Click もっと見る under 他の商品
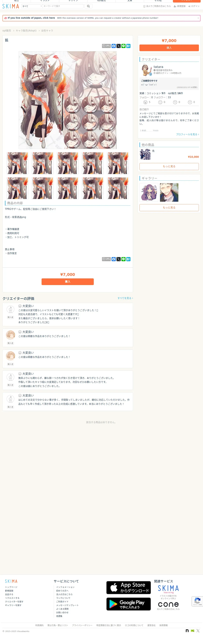The image size is (203, 644). point(169,166)
